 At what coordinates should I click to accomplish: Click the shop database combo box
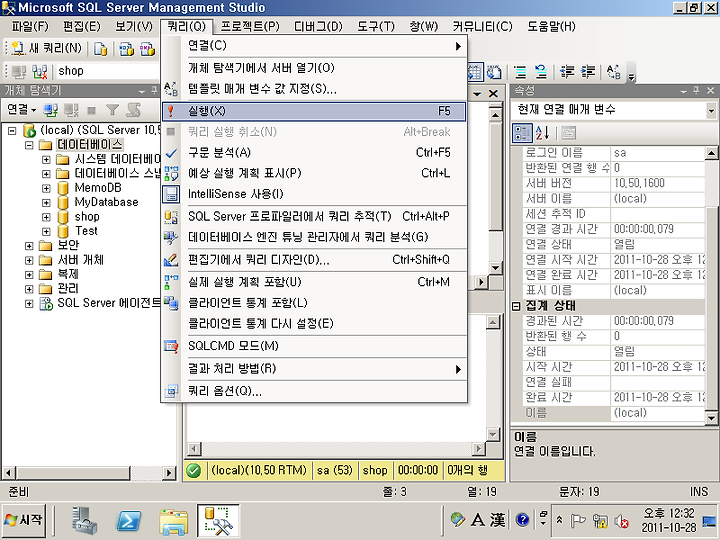tap(107, 71)
